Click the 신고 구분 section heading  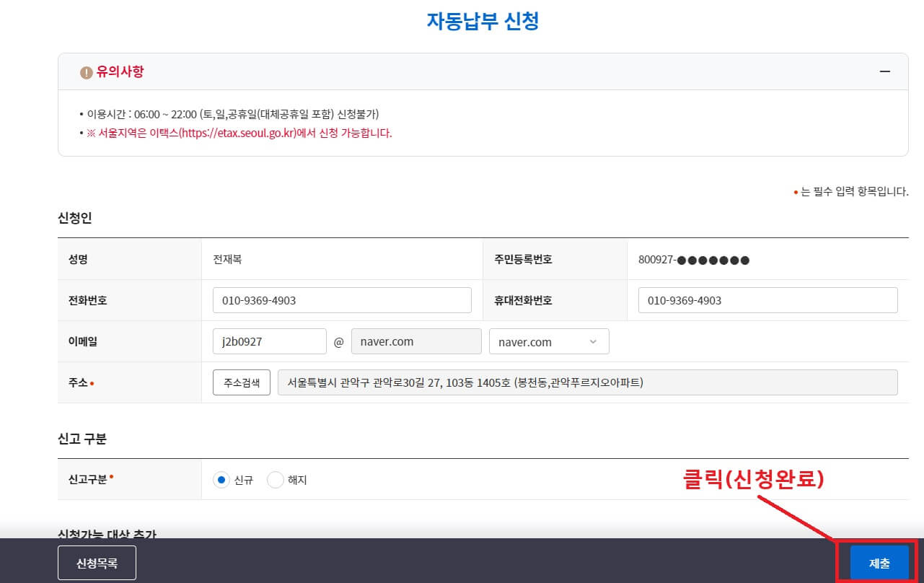(x=82, y=438)
